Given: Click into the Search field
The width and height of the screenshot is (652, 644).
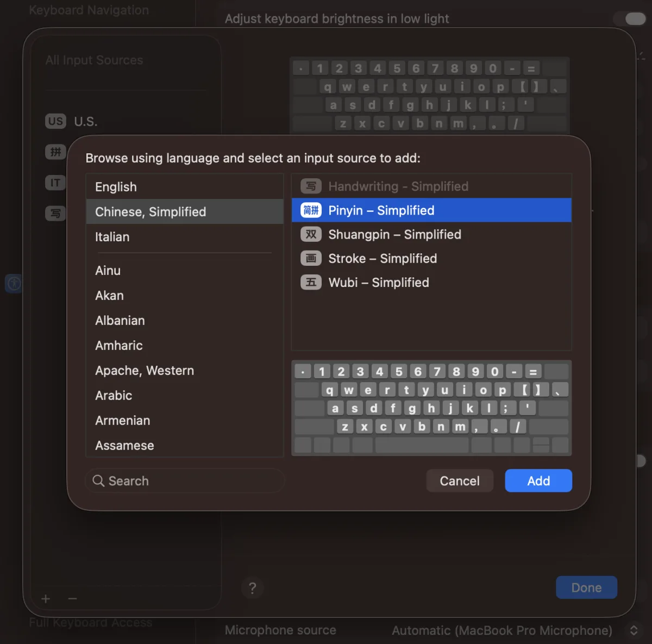Looking at the screenshot, I should [185, 481].
